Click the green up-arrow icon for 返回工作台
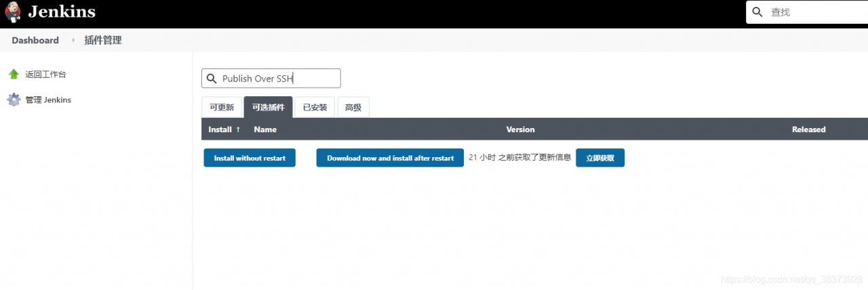 click(x=14, y=75)
